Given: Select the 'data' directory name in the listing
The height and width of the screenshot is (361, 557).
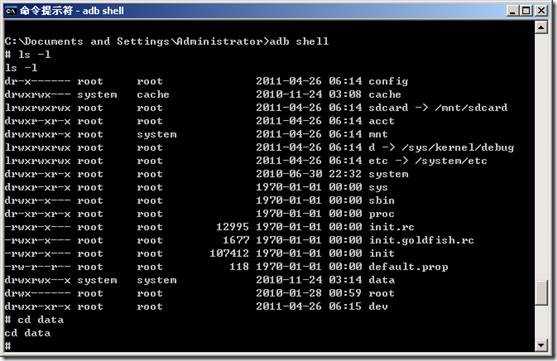Looking at the screenshot, I should pos(382,280).
